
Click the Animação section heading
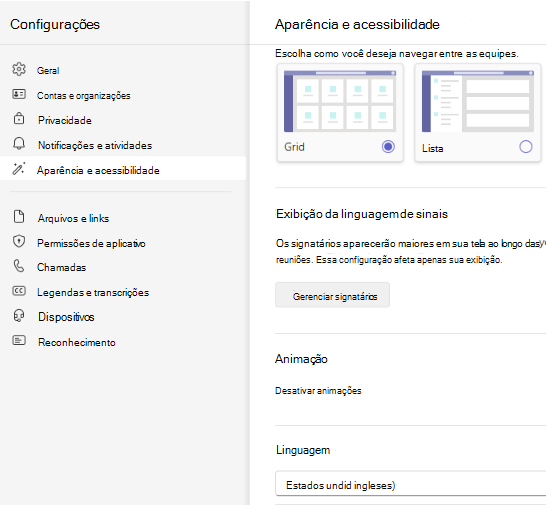coord(301,359)
